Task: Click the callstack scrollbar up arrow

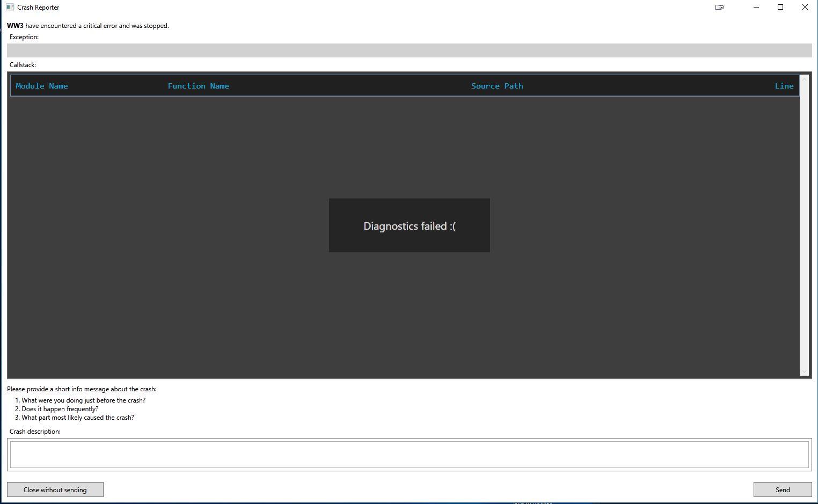Action: tap(804, 79)
